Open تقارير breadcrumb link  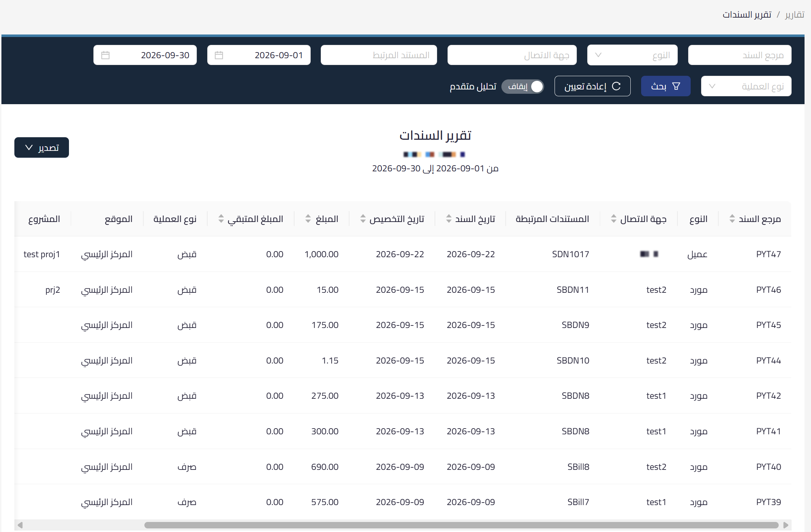coord(794,15)
